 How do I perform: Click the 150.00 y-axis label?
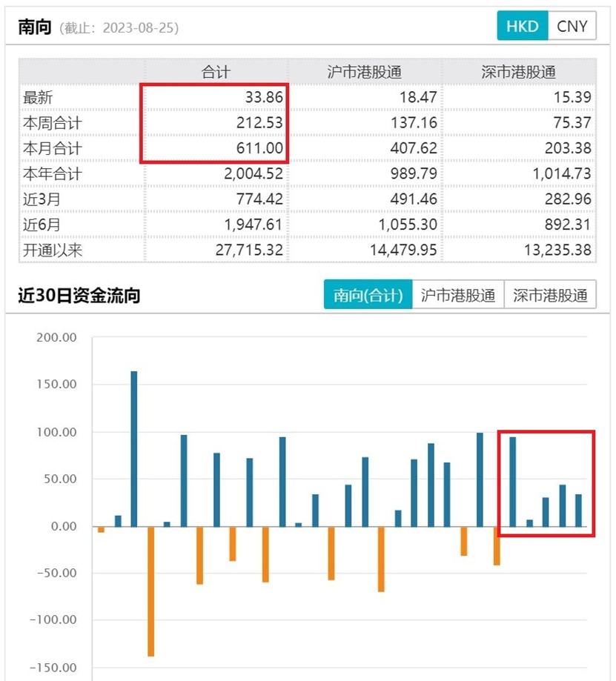click(56, 384)
